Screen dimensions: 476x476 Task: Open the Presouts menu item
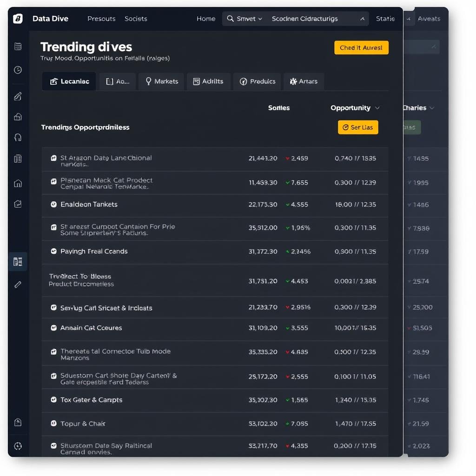[101, 19]
